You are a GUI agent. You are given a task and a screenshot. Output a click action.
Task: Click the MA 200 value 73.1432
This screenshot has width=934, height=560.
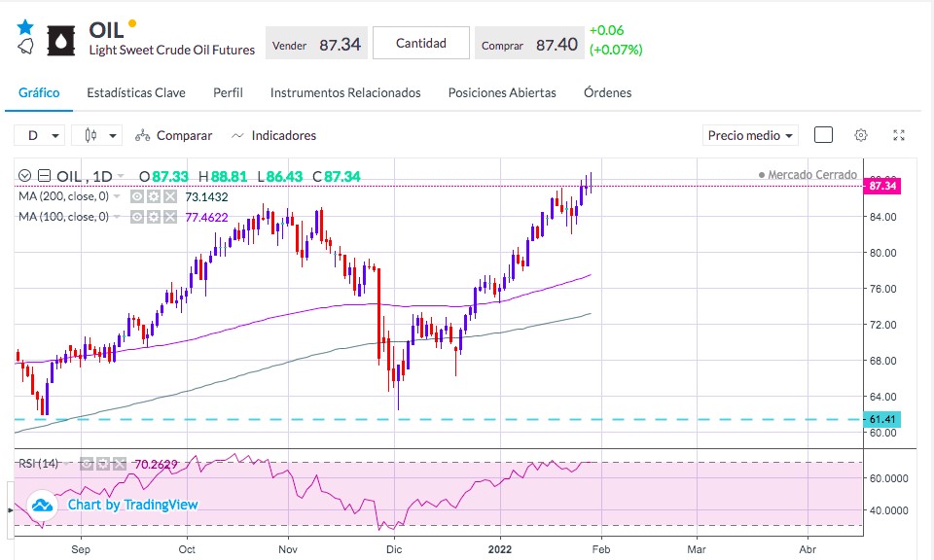(x=206, y=197)
